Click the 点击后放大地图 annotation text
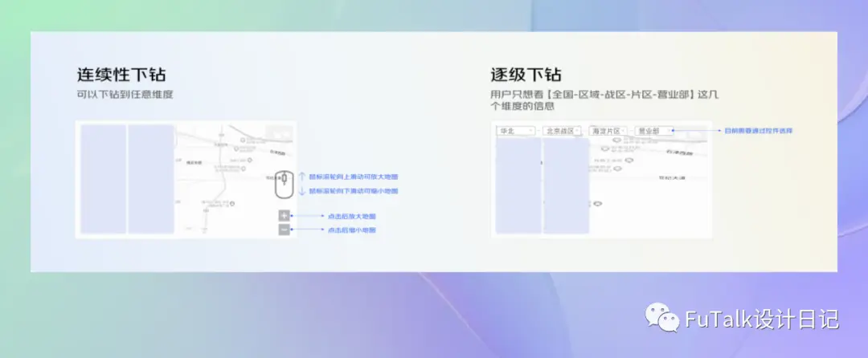This screenshot has width=868, height=358. click(x=351, y=216)
